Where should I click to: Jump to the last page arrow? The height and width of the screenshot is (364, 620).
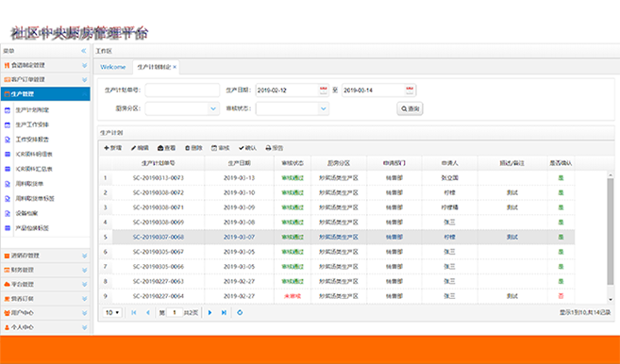click(224, 312)
